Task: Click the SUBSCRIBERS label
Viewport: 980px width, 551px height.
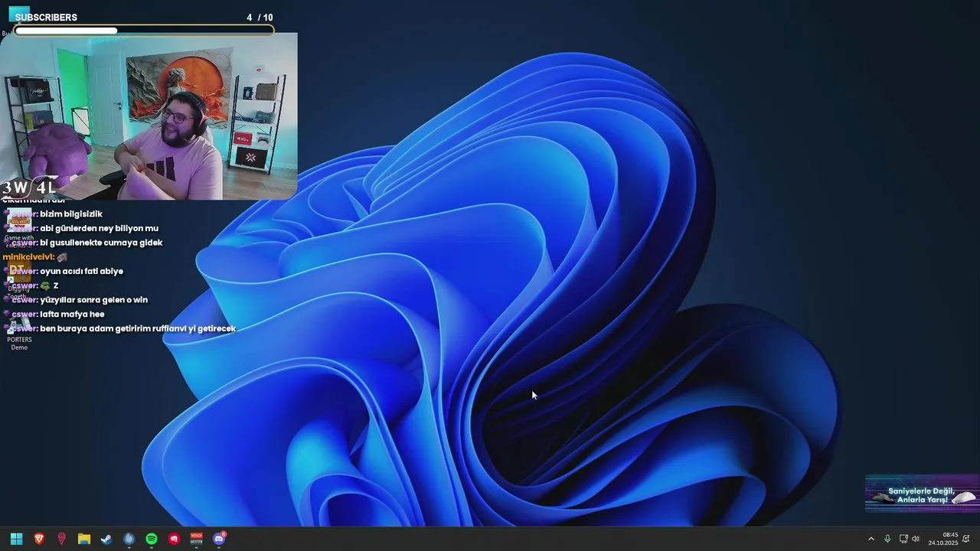Action: [46, 18]
